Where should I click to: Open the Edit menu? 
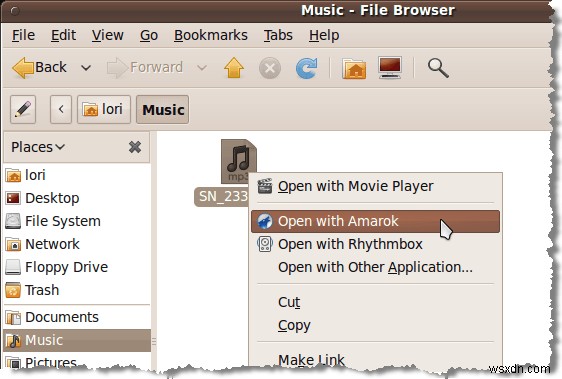point(63,35)
